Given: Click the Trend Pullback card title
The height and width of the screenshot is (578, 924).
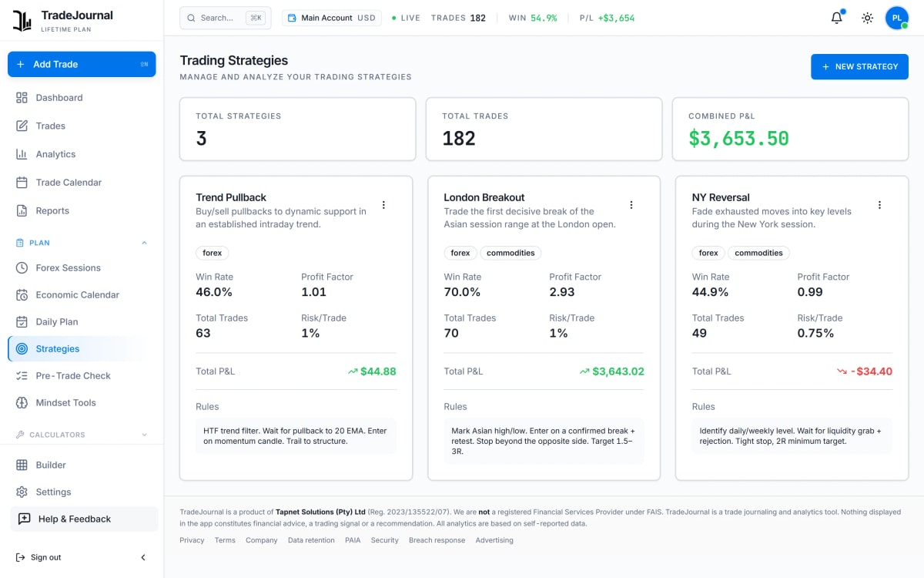Looking at the screenshot, I should click(x=231, y=197).
